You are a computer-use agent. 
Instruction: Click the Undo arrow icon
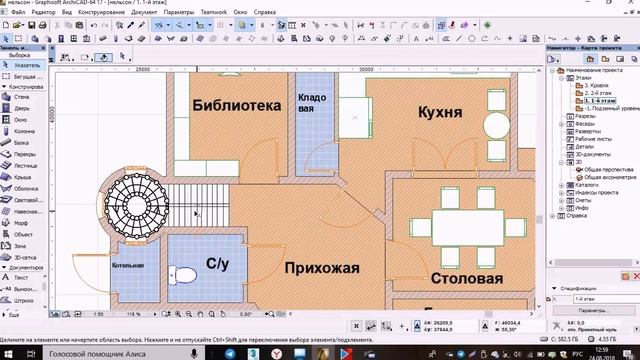coord(94,25)
